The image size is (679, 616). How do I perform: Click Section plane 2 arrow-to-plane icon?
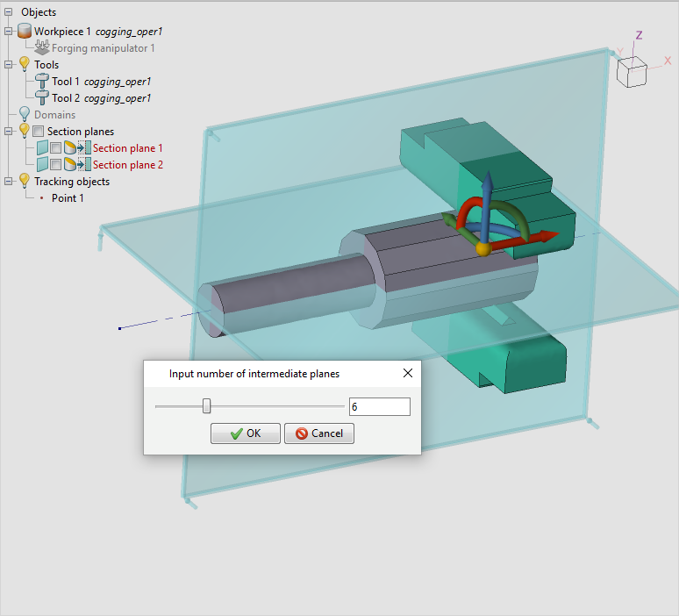tap(84, 165)
